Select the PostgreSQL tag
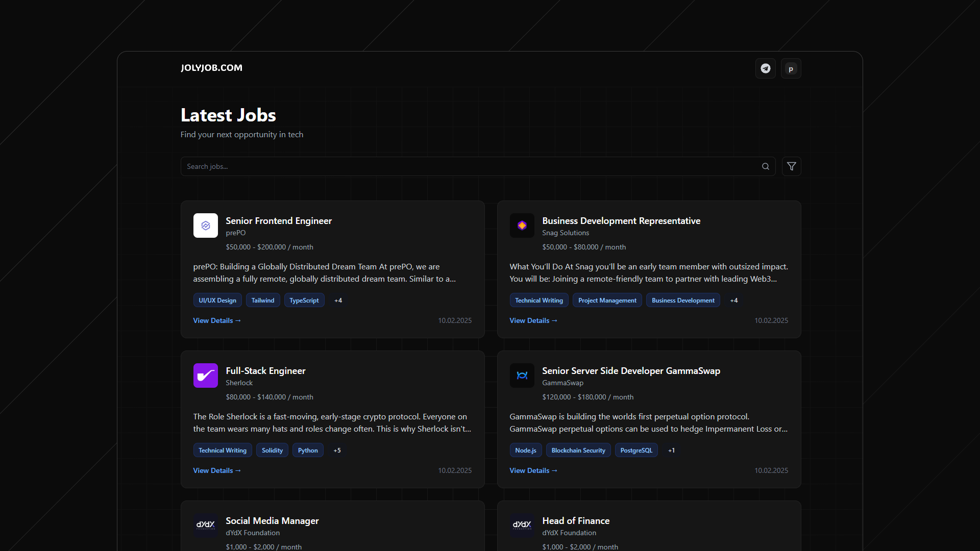This screenshot has height=551, width=980. click(x=636, y=450)
